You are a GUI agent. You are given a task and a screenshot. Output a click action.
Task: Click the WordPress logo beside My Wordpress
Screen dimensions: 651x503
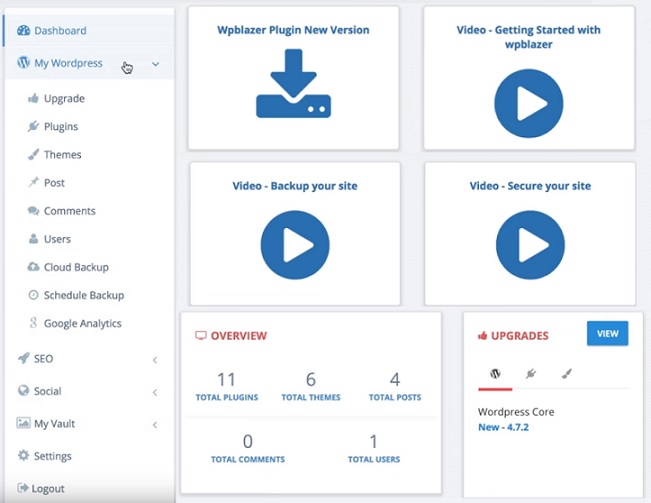24,63
